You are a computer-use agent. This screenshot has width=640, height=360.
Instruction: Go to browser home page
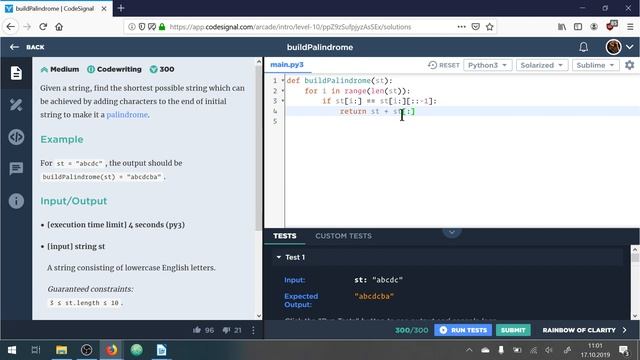point(59,27)
